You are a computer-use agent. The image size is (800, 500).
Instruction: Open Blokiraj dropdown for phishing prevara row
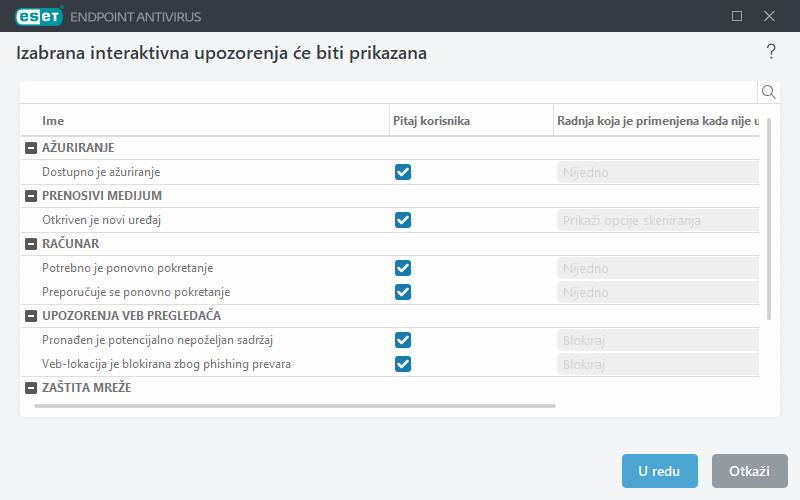point(658,364)
